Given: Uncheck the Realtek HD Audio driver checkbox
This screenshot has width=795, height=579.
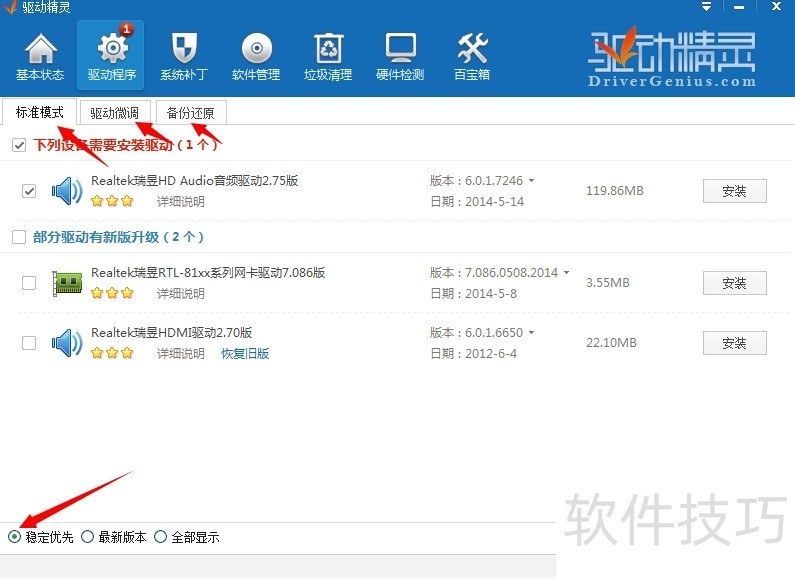Looking at the screenshot, I should [x=29, y=191].
